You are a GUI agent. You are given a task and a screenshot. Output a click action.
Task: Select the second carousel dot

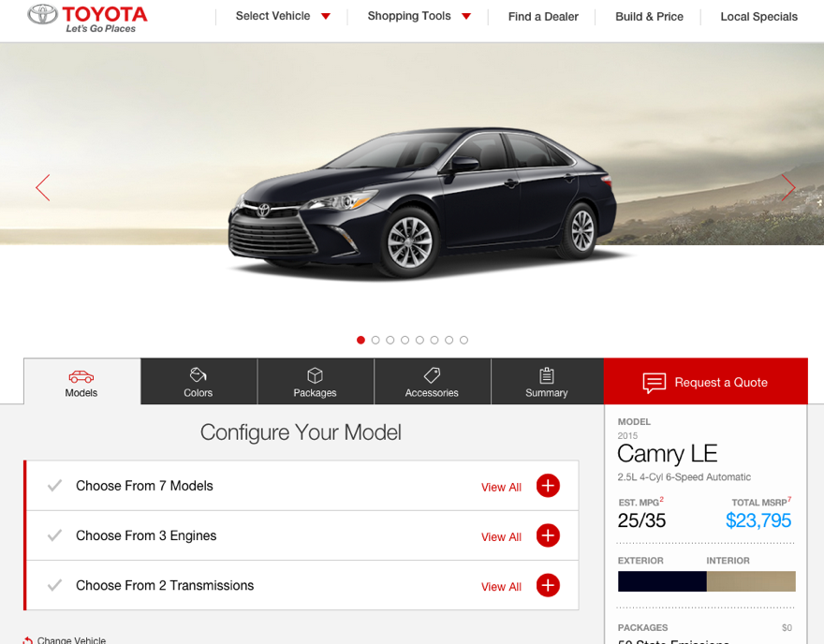pyautogui.click(x=375, y=340)
